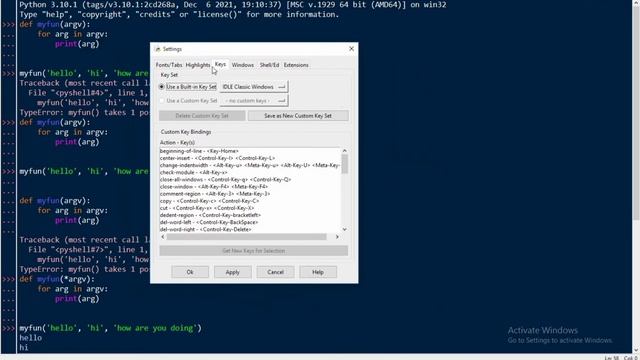The width and height of the screenshot is (640, 360).
Task: Click the 'File "<pyshell#4>"' traceback line
Action: (89, 93)
